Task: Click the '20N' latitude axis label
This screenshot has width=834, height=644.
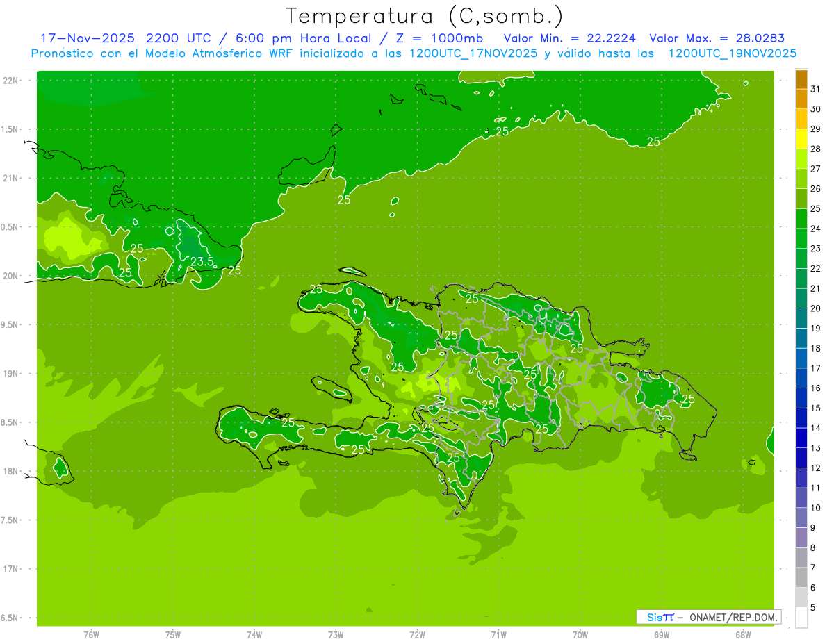Action: (x=10, y=276)
